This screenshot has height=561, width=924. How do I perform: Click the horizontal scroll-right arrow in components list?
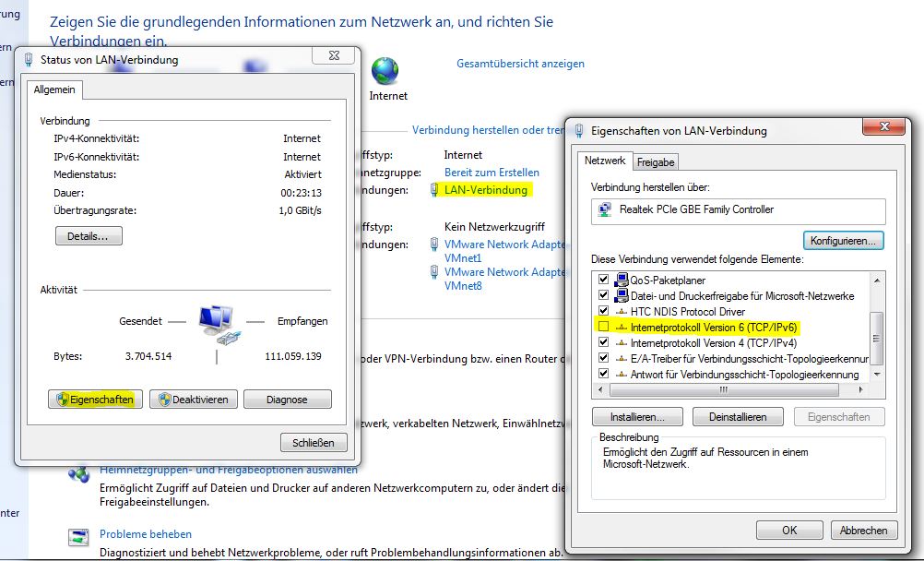click(861, 390)
